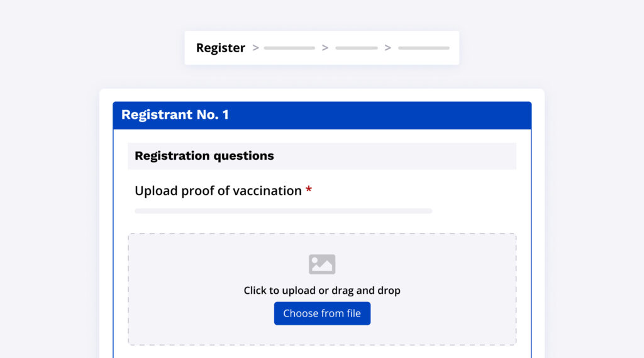This screenshot has height=358, width=644.
Task: Select the last placeholder step in breadcrumb
Action: 423,48
